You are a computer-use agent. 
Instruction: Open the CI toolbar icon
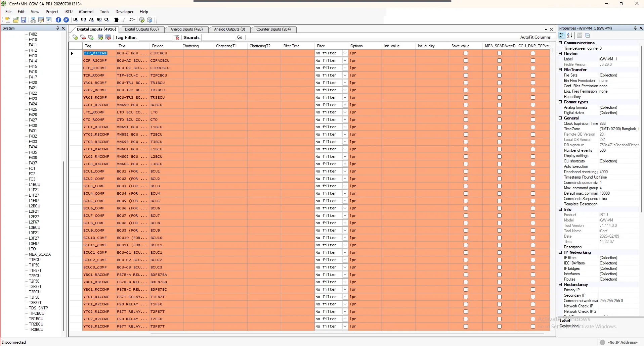pos(107,20)
